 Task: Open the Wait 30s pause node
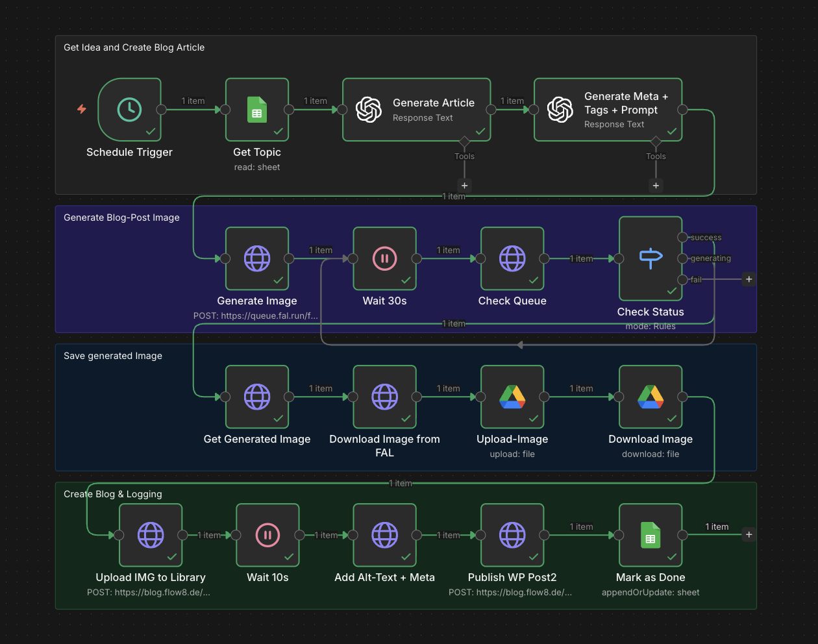pyautogui.click(x=384, y=258)
